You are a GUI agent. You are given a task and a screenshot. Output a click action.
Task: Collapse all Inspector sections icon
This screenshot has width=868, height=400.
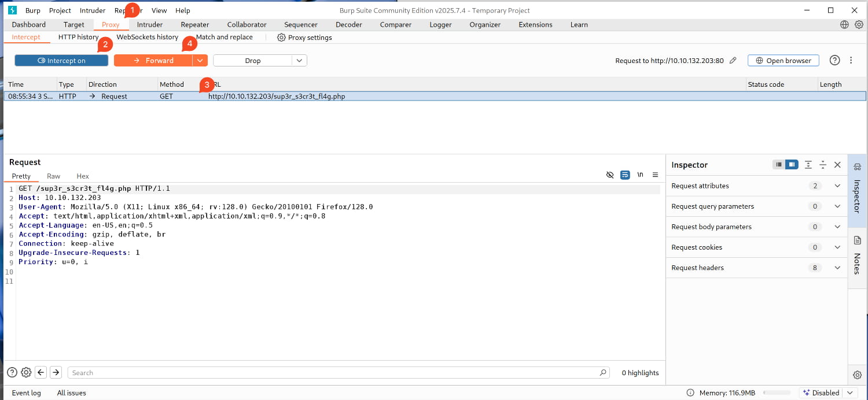click(823, 165)
